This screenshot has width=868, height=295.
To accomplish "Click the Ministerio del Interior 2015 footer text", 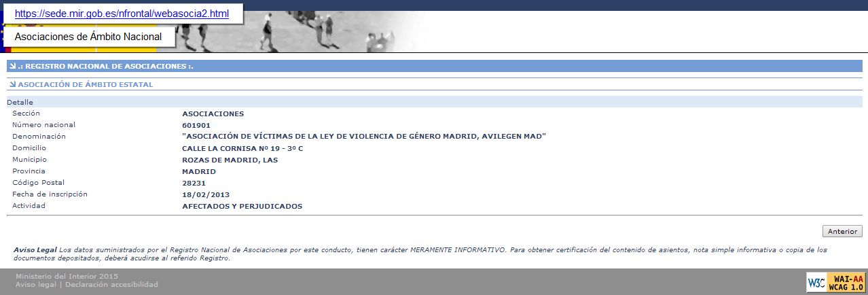I will coord(67,276).
